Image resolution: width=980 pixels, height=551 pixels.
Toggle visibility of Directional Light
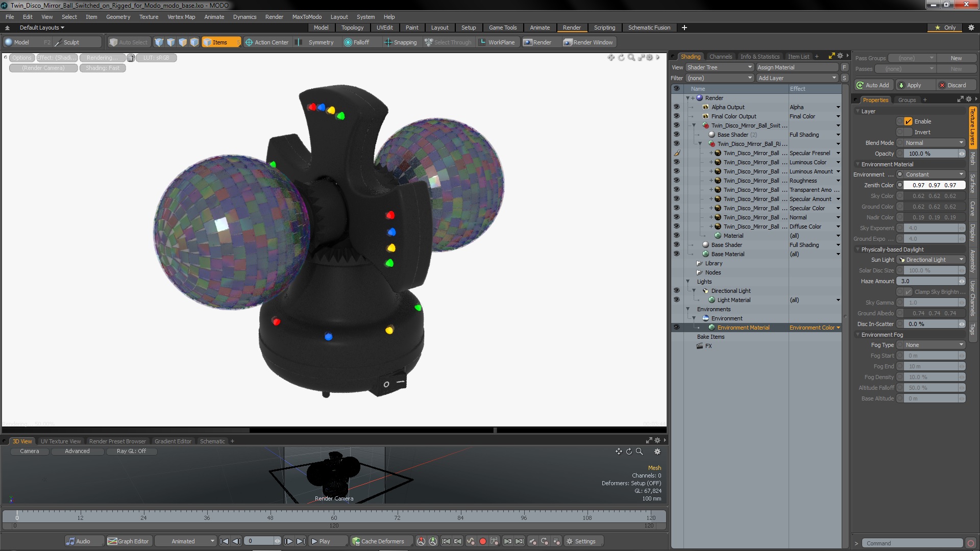click(x=676, y=291)
